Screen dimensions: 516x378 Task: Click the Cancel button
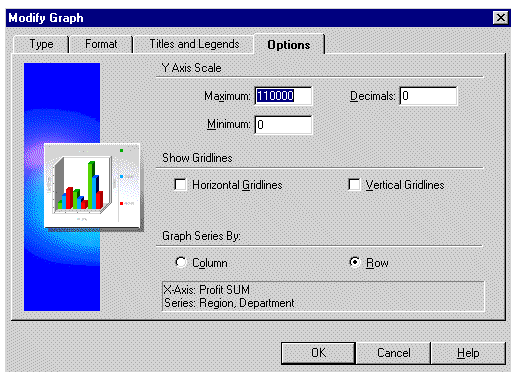coord(394,353)
